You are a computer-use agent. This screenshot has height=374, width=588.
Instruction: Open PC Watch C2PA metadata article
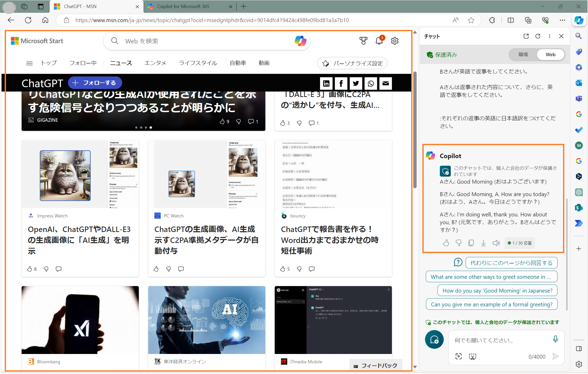206,240
